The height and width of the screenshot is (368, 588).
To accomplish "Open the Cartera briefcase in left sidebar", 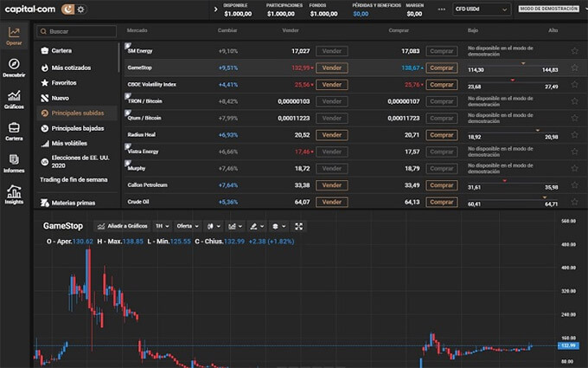I will pos(14,132).
